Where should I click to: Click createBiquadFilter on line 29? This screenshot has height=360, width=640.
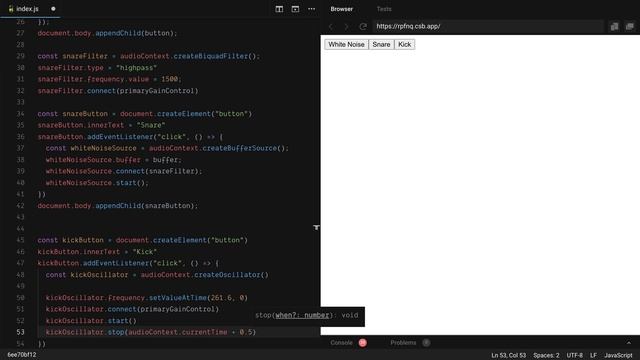211,56
